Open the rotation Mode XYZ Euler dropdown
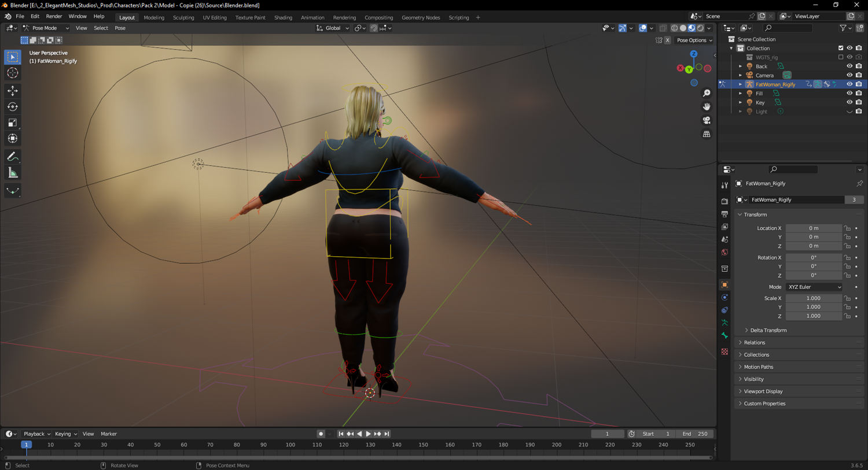868x470 pixels. tap(814, 287)
